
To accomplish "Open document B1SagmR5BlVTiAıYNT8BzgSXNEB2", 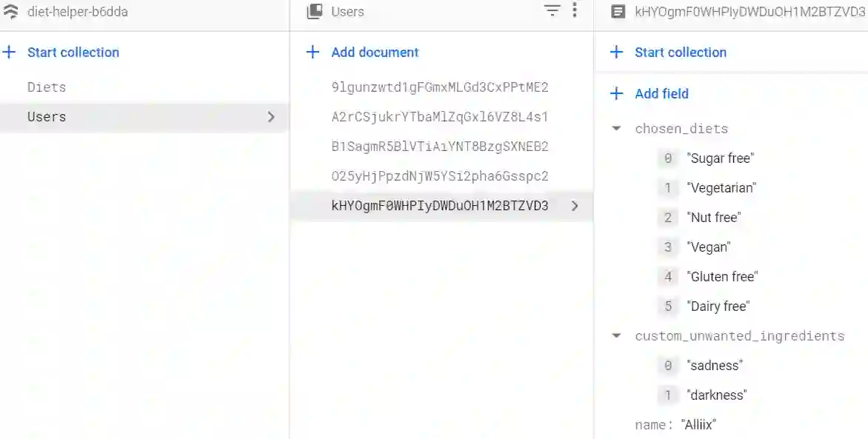I will 440,147.
